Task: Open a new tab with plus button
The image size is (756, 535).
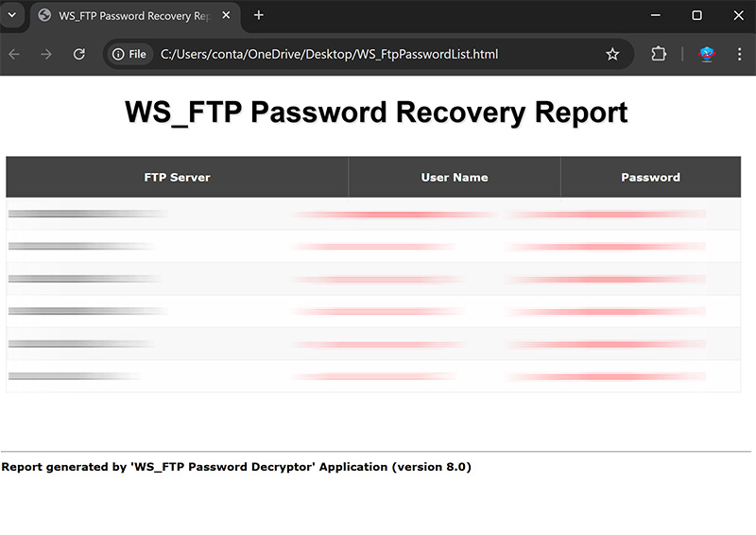Action: 259,15
